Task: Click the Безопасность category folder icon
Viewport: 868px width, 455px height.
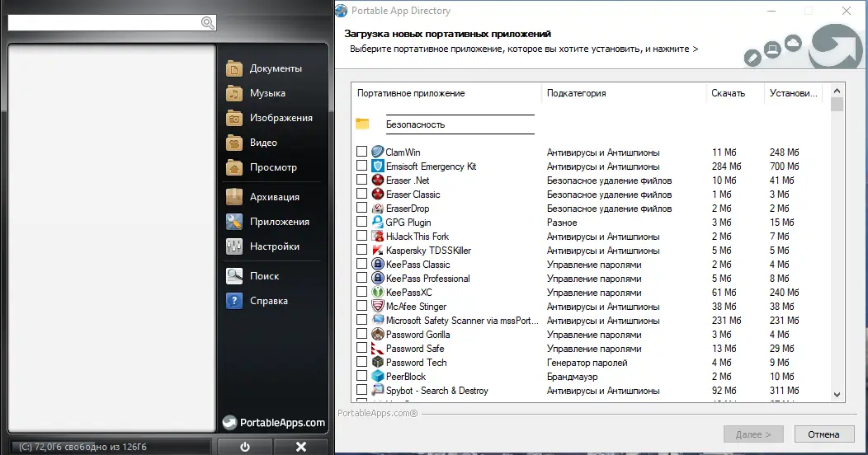Action: coord(362,124)
